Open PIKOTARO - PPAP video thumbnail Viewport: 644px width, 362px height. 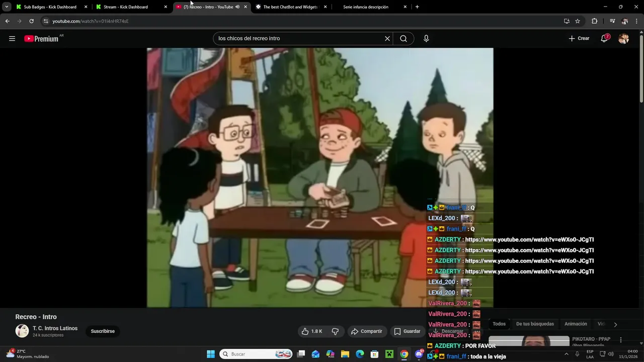(x=529, y=341)
